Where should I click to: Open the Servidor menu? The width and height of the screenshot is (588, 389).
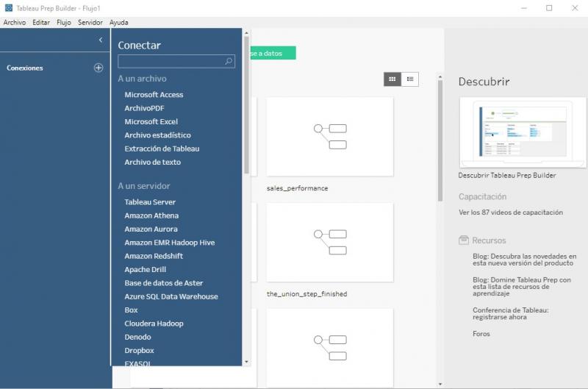pyautogui.click(x=90, y=23)
